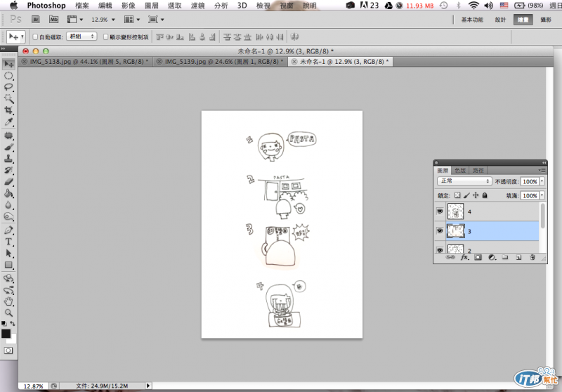Select the Crop tool
562x392 pixels.
pyautogui.click(x=9, y=110)
